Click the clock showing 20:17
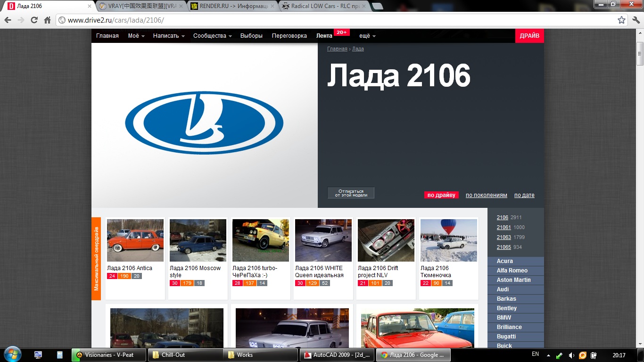The image size is (644, 362). tap(619, 355)
